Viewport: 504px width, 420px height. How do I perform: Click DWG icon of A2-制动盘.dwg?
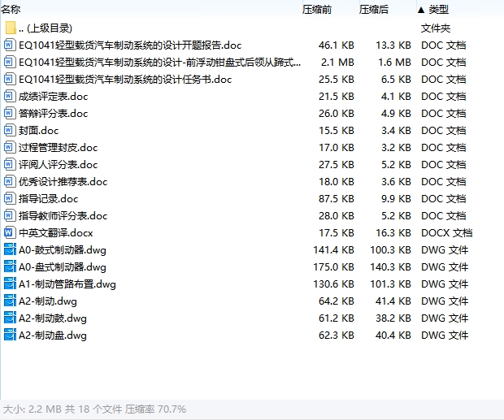(10, 335)
